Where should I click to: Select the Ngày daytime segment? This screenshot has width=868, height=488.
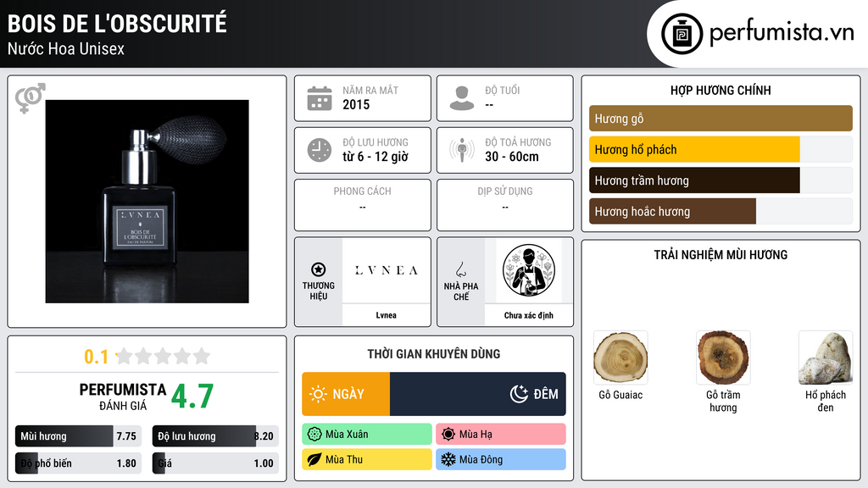[x=346, y=394]
